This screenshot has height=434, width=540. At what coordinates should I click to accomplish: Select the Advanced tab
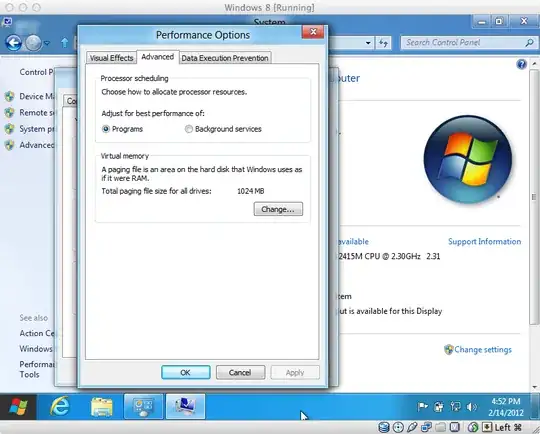coord(158,57)
